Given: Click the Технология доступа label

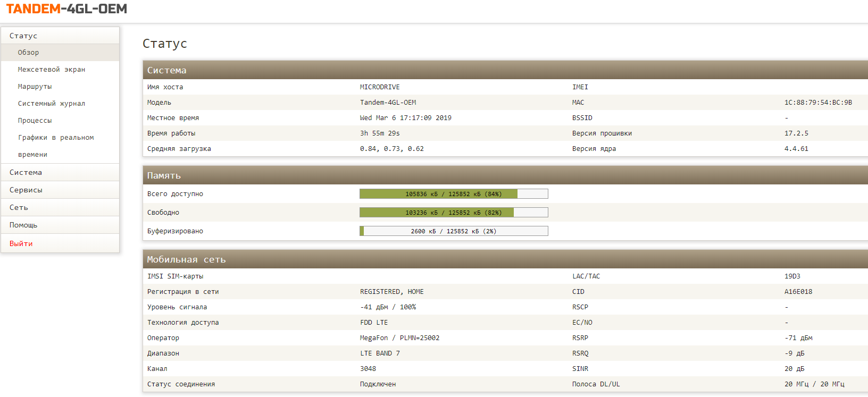Looking at the screenshot, I should click(x=183, y=323).
